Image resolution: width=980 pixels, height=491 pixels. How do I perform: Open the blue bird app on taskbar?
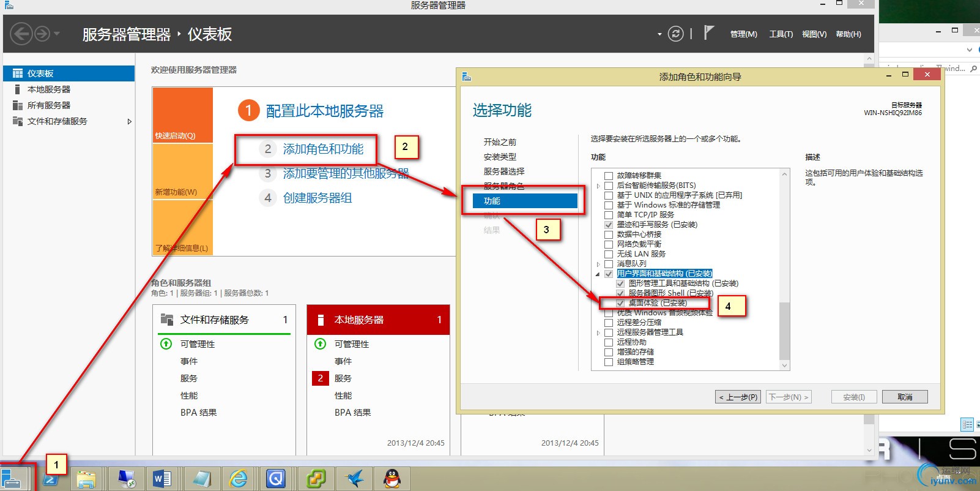point(354,479)
